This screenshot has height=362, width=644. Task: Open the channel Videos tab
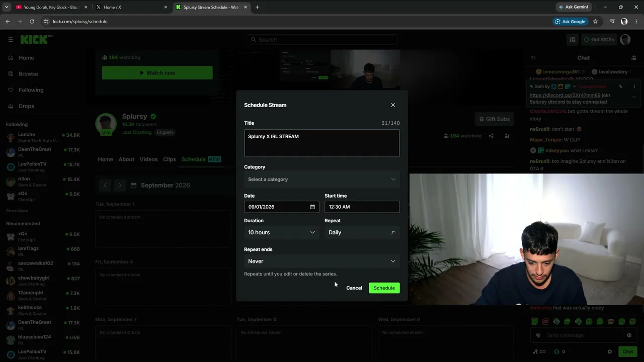148,159
